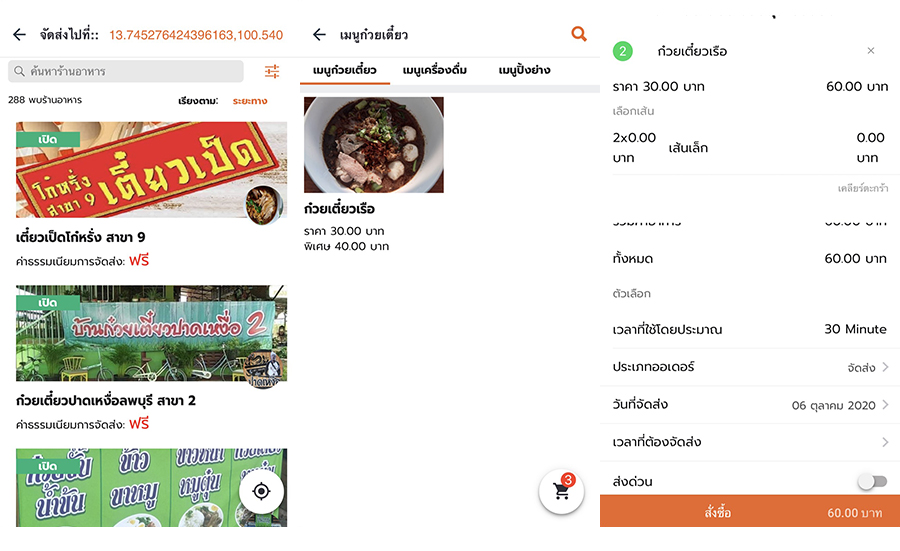Go back from the delivery address screen
The image size is (900, 551).
(20, 34)
